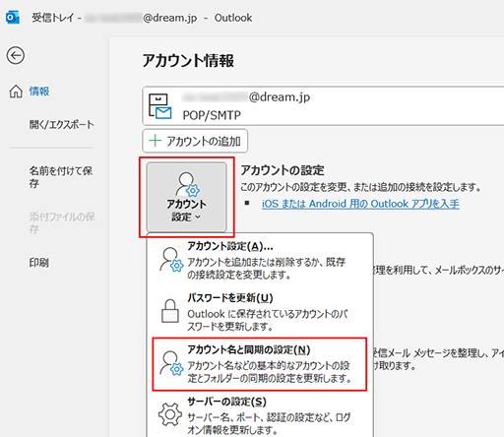Click the mailbox envelope account icon
This screenshot has width=504, height=437.
pos(159,106)
